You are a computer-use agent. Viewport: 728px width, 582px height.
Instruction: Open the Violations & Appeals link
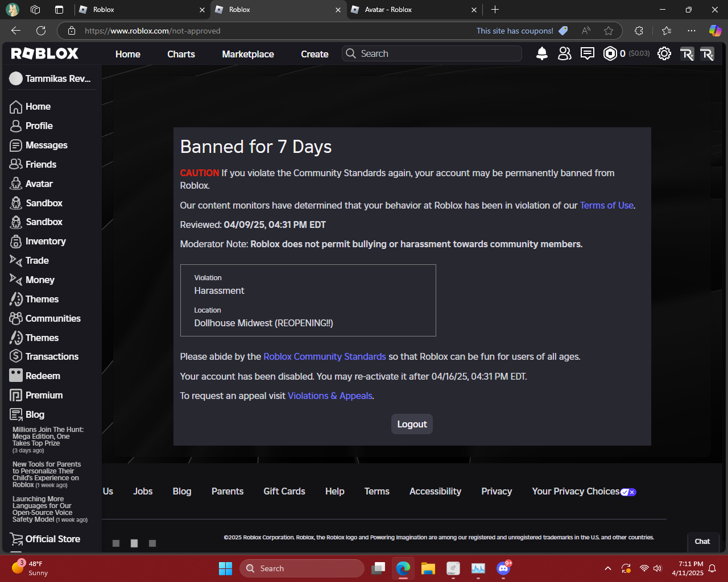(330, 396)
